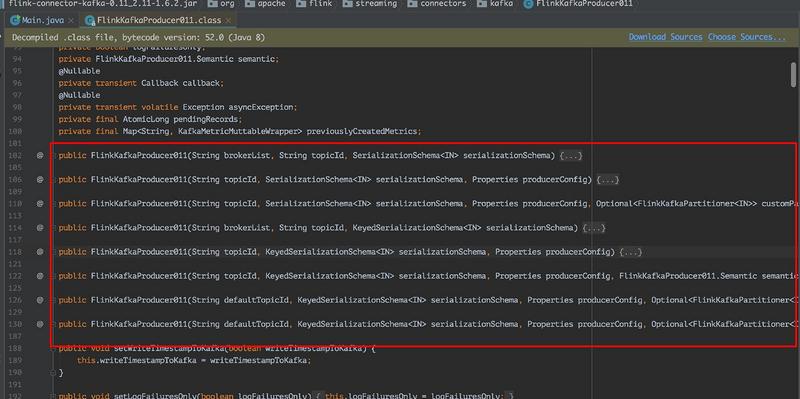Click 'previouslyCreatedMetrics' on line 100
This screenshot has width=800, height=399.
(362, 132)
